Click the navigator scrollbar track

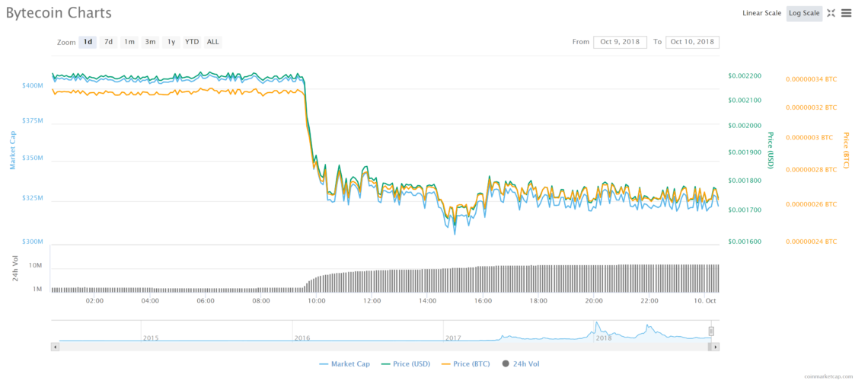[385, 347]
